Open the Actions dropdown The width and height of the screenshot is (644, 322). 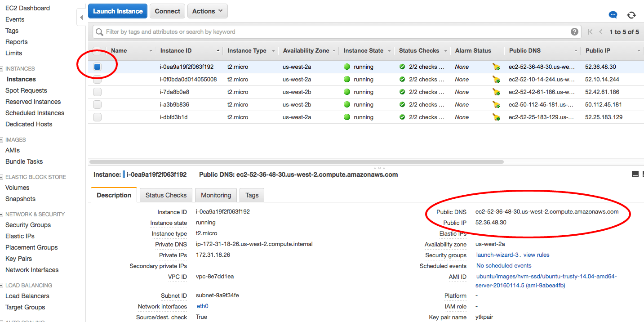click(207, 11)
